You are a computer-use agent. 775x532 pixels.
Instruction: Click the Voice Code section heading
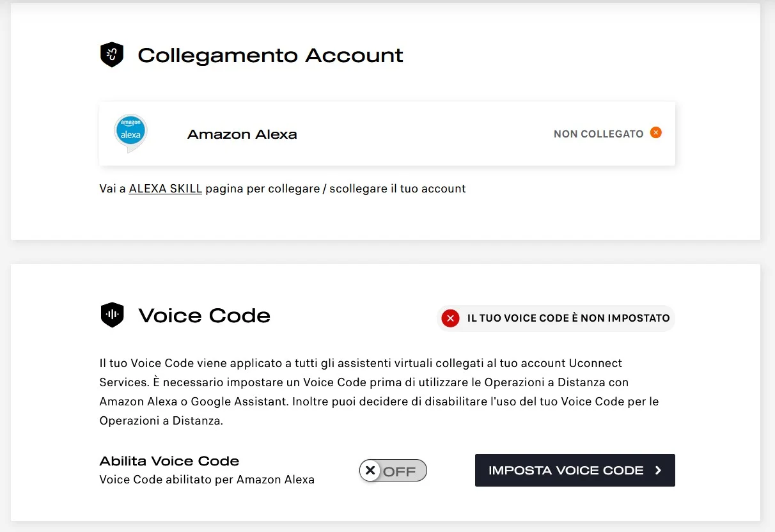click(204, 315)
